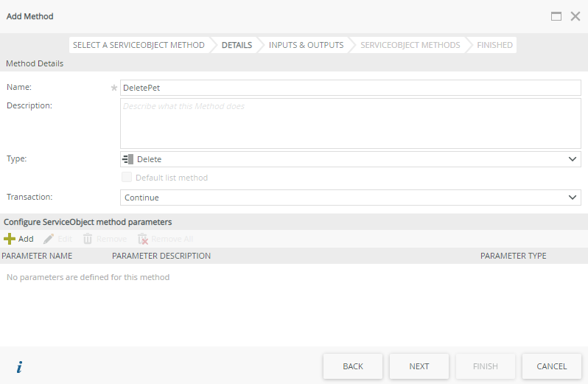The width and height of the screenshot is (588, 384).
Task: Click the Edit pencil icon
Action: [x=49, y=239]
